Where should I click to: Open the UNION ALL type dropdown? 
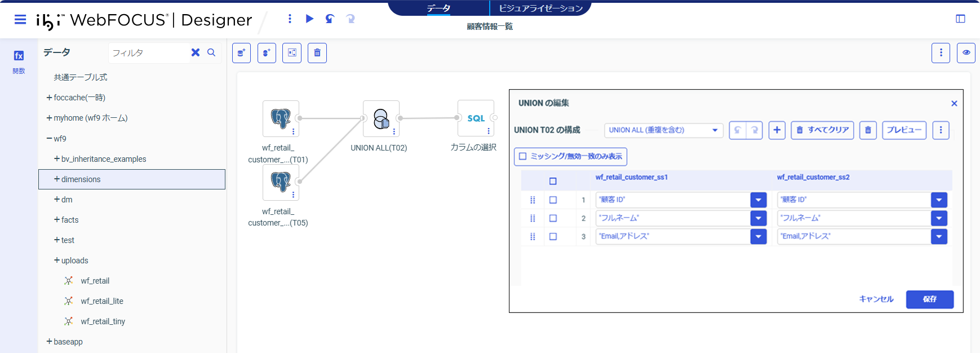point(663,130)
